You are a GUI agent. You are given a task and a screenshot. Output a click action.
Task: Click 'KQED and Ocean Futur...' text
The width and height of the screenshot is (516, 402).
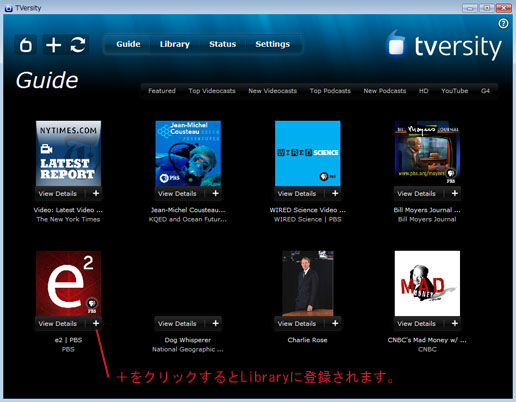click(188, 219)
